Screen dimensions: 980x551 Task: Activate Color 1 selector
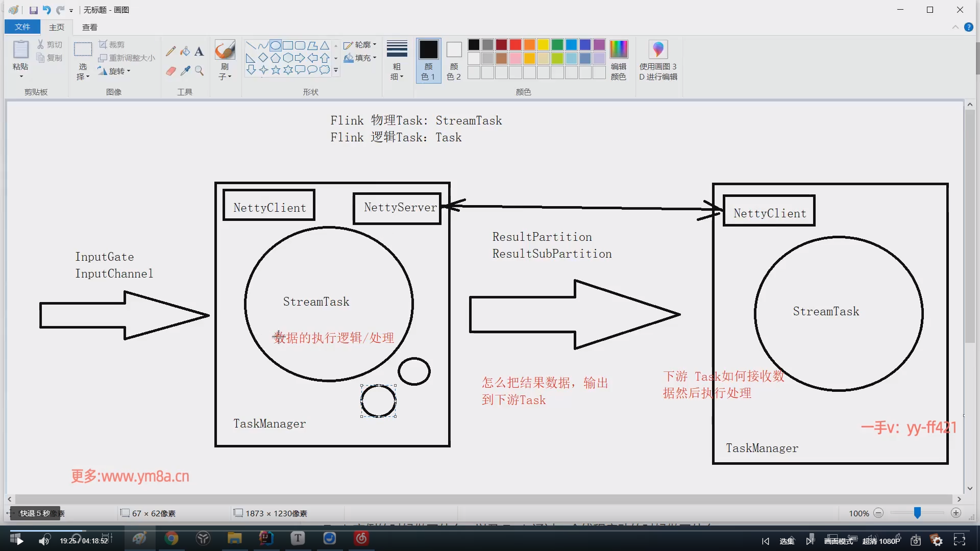428,60
